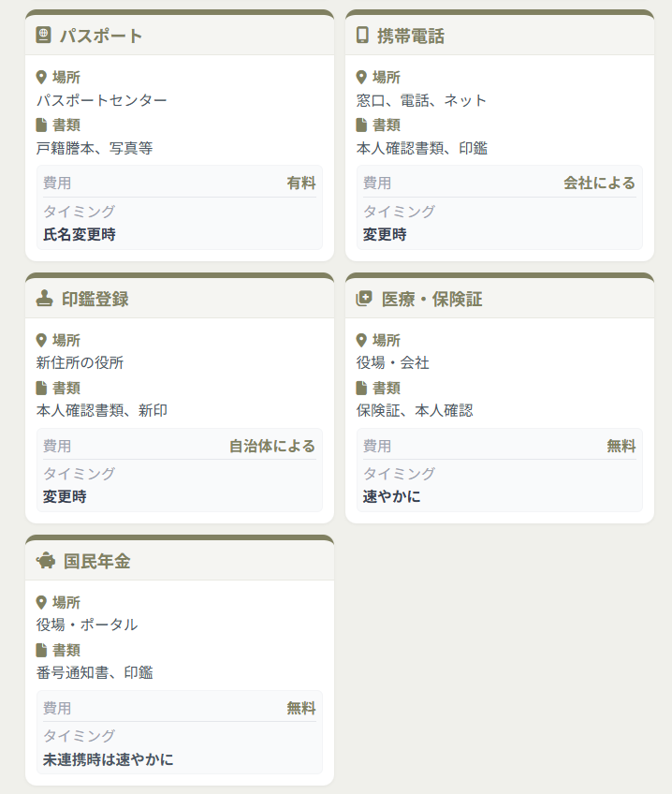
Task: Click the document icon in 印鑑登録 card
Action: (41, 388)
